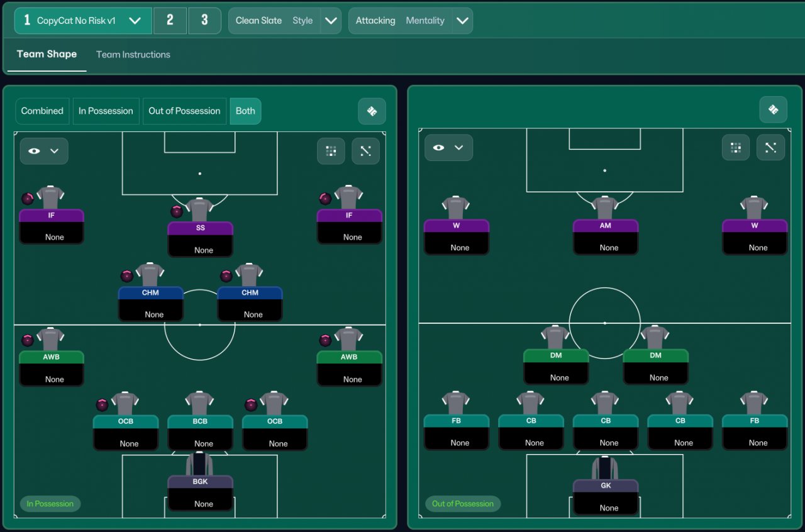
Task: Click the green In Possession pill below the pitch
Action: pyautogui.click(x=50, y=504)
